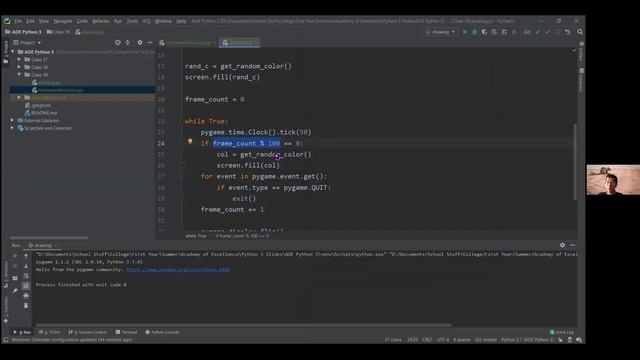Click the yellow lightbulb intention icon
The image size is (640, 360).
pyautogui.click(x=190, y=141)
